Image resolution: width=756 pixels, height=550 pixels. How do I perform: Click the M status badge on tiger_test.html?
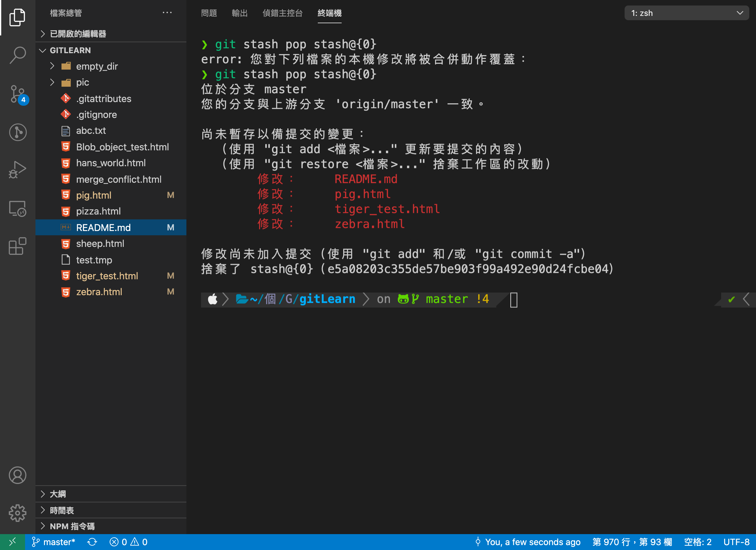(x=170, y=276)
